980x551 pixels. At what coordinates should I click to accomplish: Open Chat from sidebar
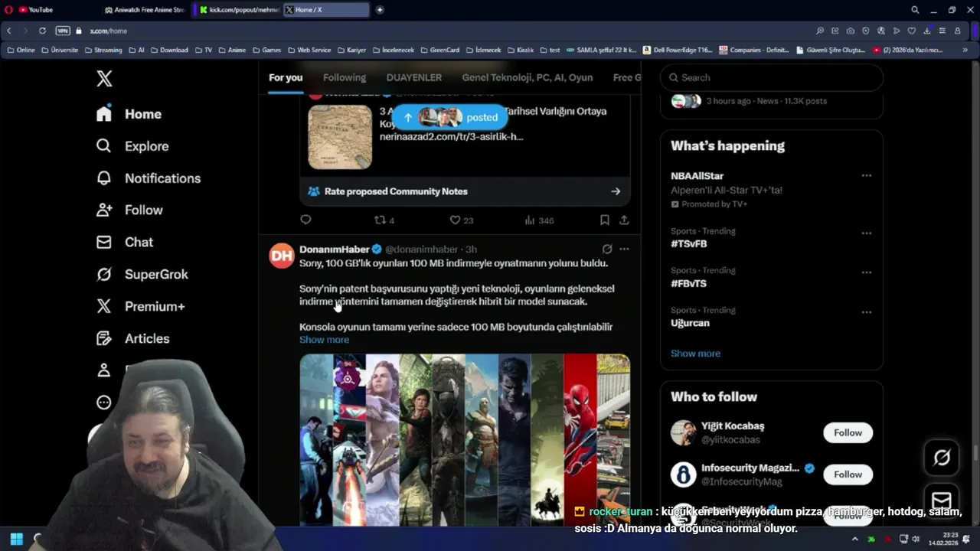[x=124, y=242]
